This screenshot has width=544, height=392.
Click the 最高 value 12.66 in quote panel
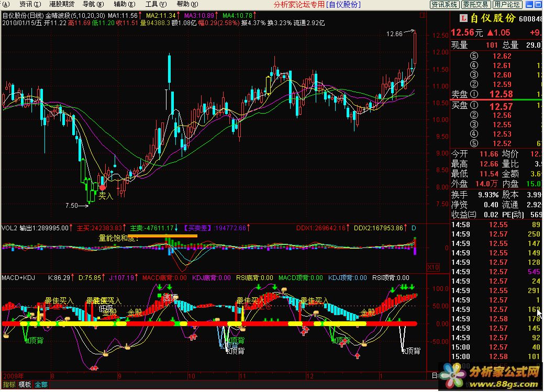point(489,164)
